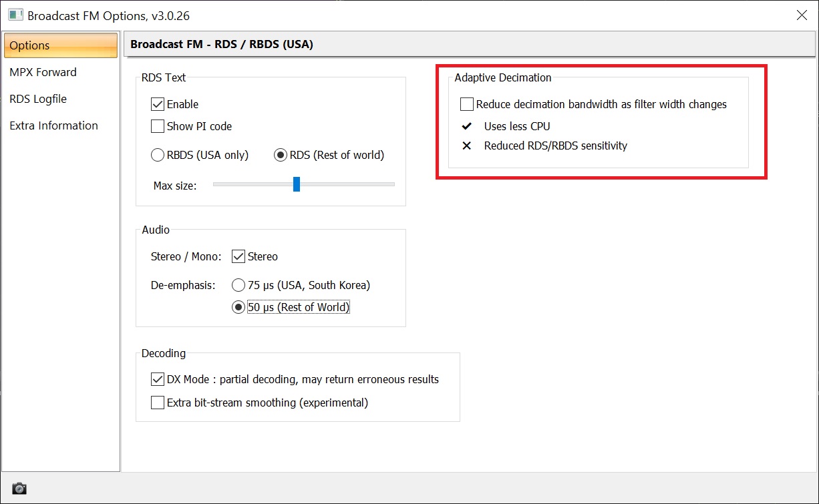This screenshot has width=819, height=504.
Task: Enable Extra bit-stream smoothing (experimental)
Action: [158, 403]
